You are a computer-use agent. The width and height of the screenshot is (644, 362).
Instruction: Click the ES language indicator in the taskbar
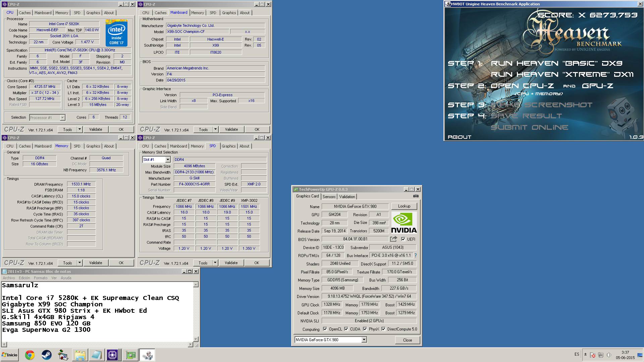click(x=577, y=354)
